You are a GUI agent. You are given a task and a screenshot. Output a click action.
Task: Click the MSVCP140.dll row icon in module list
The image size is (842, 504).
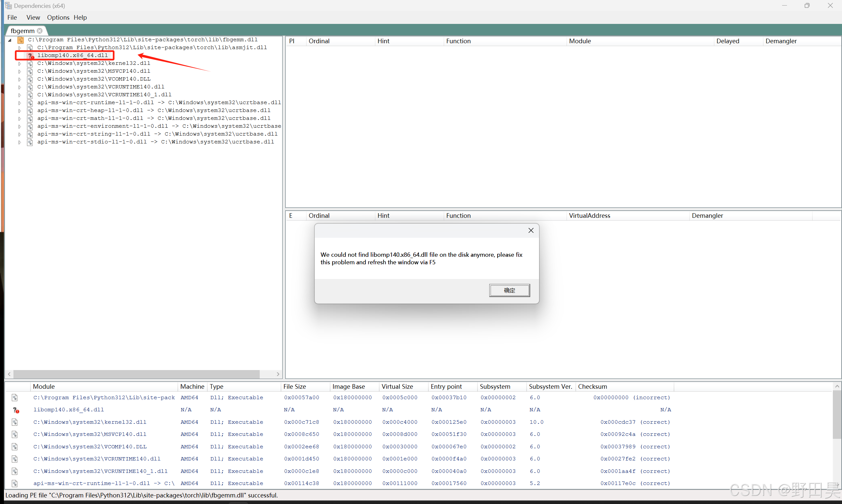click(15, 434)
